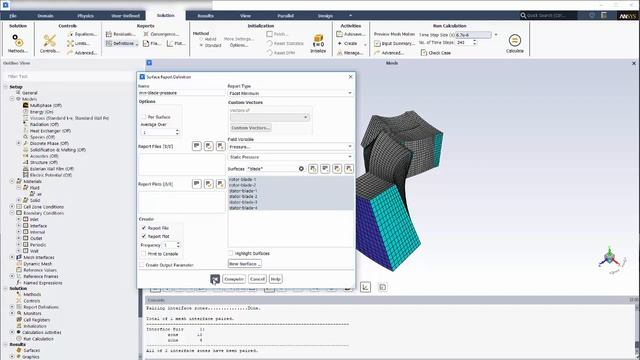Open Definitions dropdown in Reports group
Screen dimensions: 640x360
pyautogui.click(x=122, y=43)
